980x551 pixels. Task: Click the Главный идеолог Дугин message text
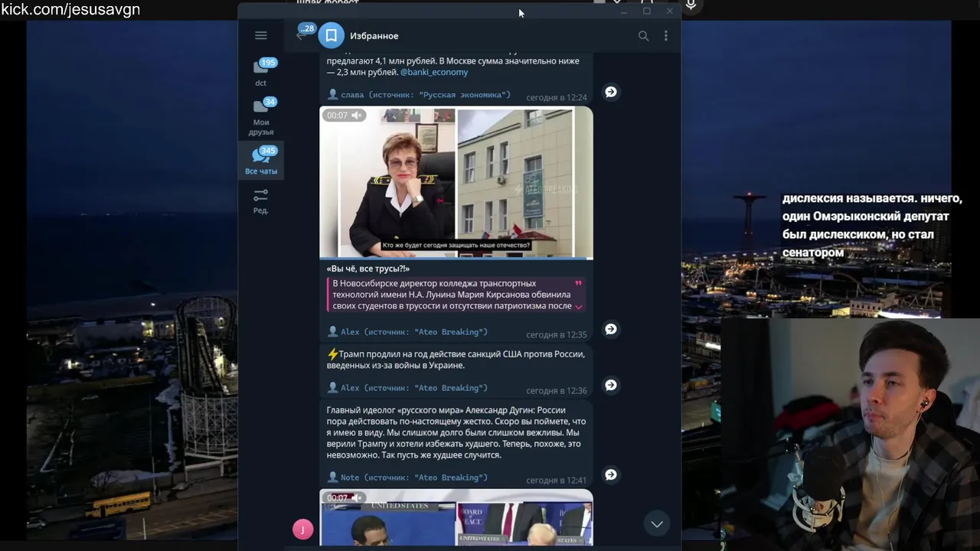pyautogui.click(x=456, y=432)
